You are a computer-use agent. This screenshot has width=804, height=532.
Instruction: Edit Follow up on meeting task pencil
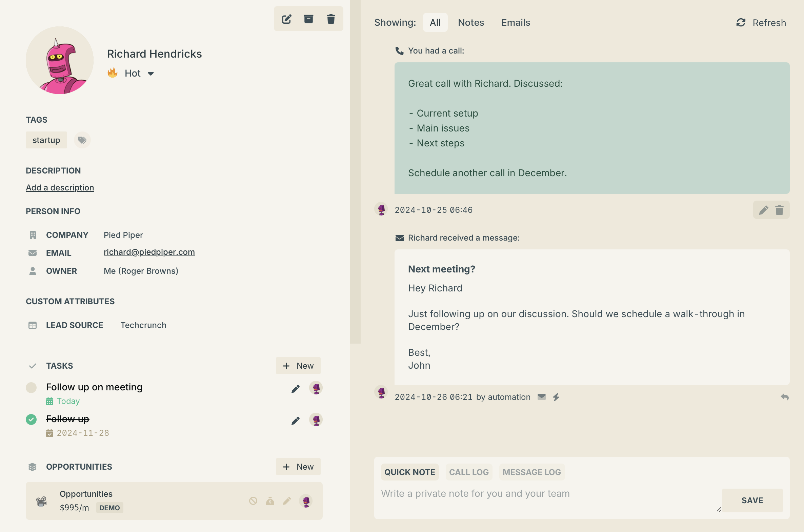[x=296, y=389]
